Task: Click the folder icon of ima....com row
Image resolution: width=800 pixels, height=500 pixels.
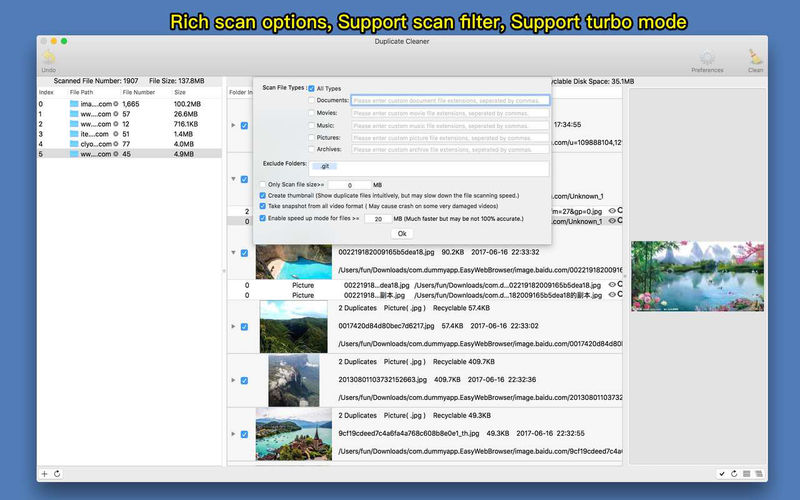Action: 74,104
